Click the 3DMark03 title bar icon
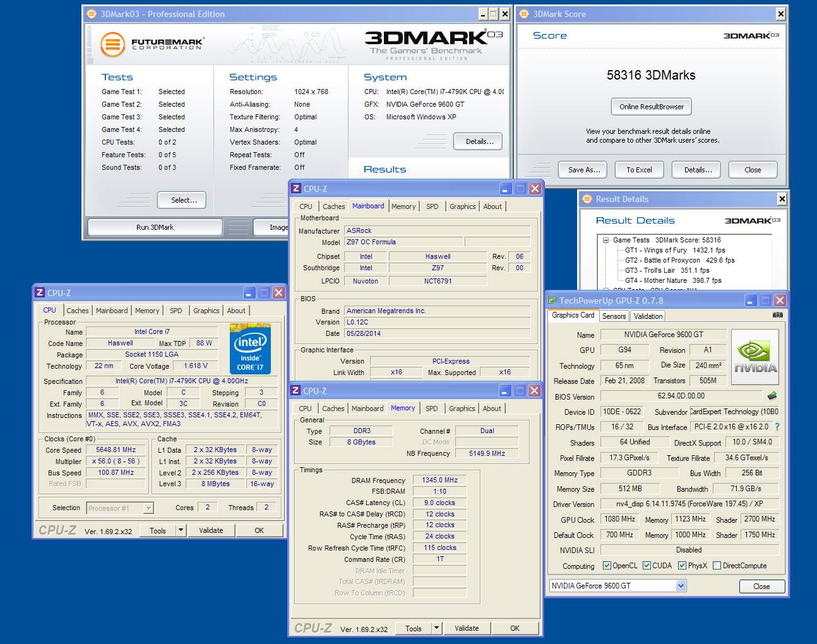Image resolution: width=817 pixels, height=644 pixels. coord(91,14)
